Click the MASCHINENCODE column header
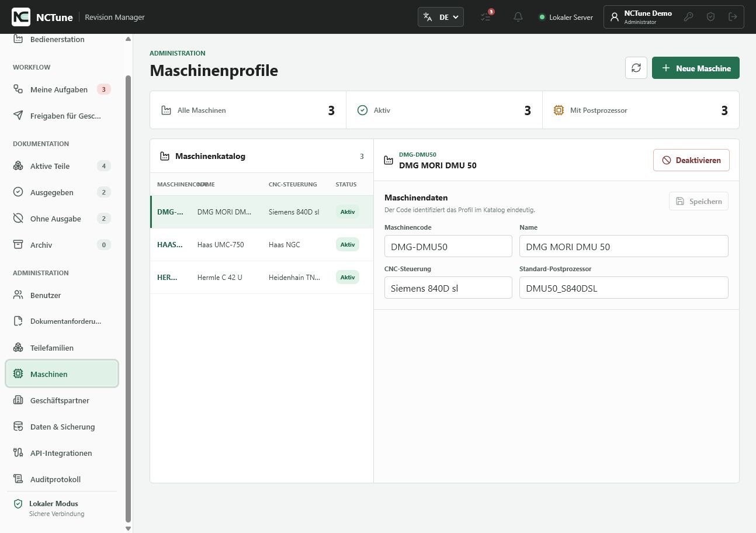This screenshot has width=756, height=533. click(x=177, y=185)
